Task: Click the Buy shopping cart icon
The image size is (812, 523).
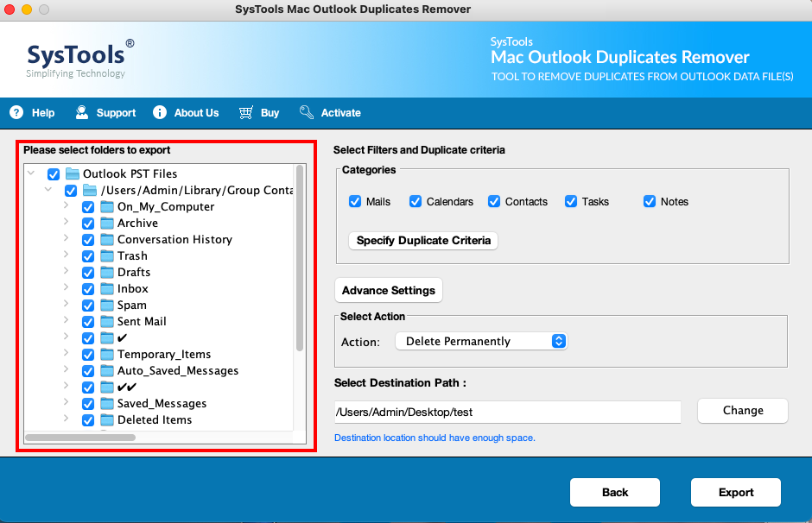Action: tap(246, 112)
